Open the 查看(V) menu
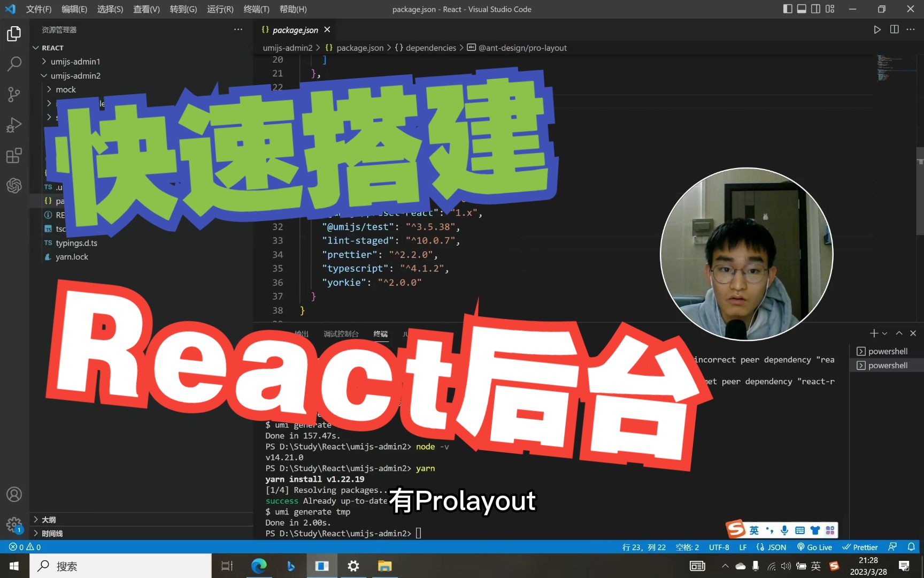The height and width of the screenshot is (578, 924). click(147, 9)
